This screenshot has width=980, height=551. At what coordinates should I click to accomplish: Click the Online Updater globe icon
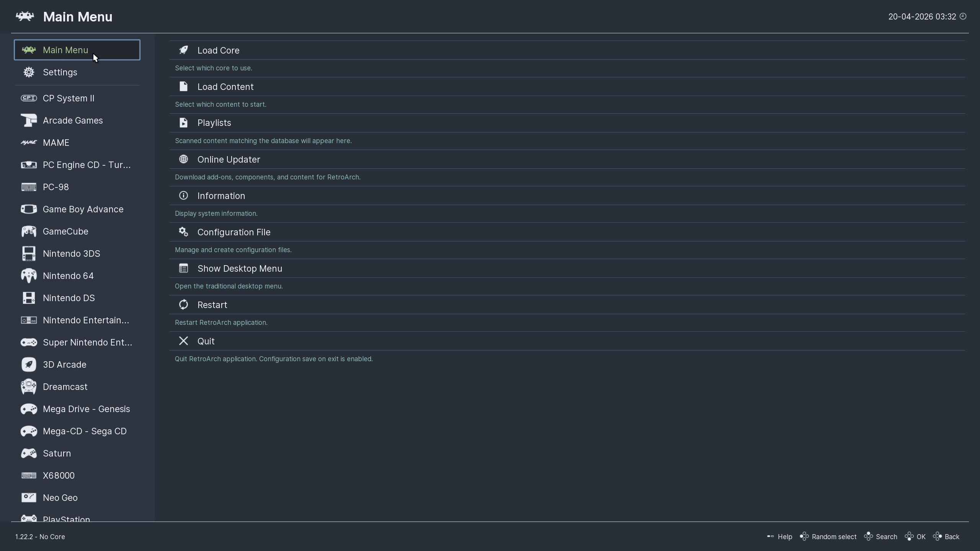pos(183,159)
